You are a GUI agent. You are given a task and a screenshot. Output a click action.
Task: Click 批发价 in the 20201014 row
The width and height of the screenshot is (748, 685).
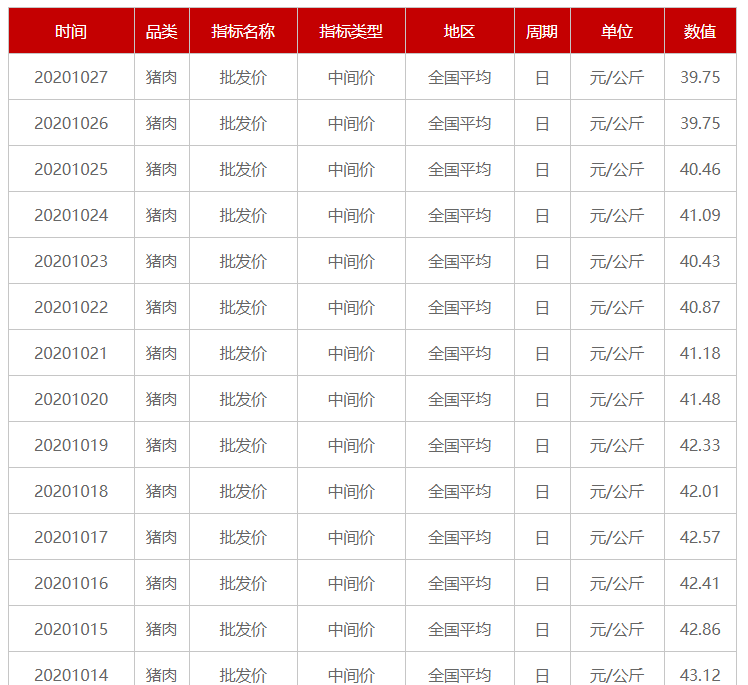tap(243, 675)
